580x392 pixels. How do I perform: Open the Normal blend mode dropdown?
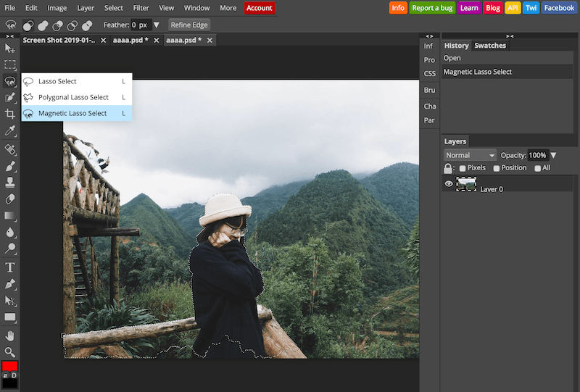470,155
